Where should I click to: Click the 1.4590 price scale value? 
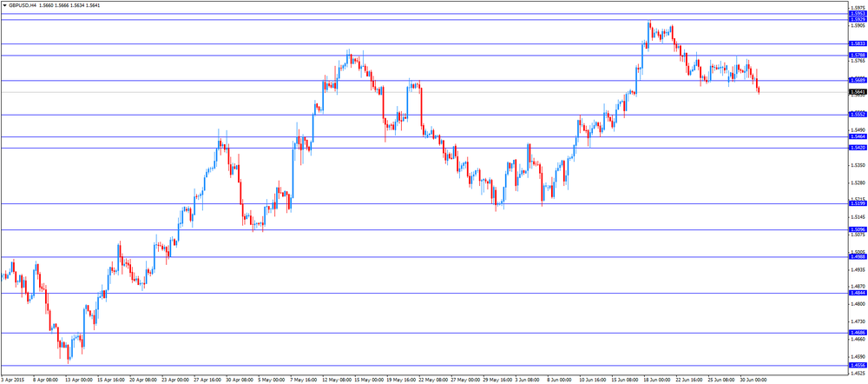click(x=858, y=356)
